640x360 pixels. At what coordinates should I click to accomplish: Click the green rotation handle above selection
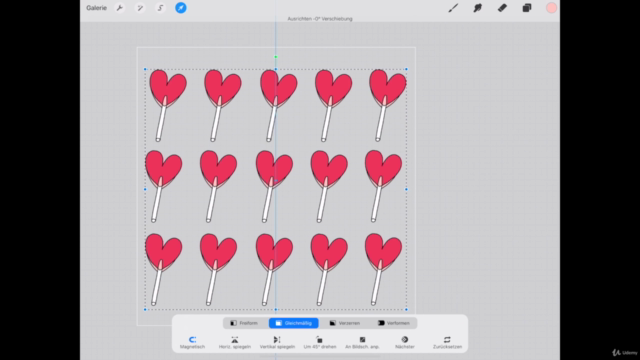coord(276,57)
